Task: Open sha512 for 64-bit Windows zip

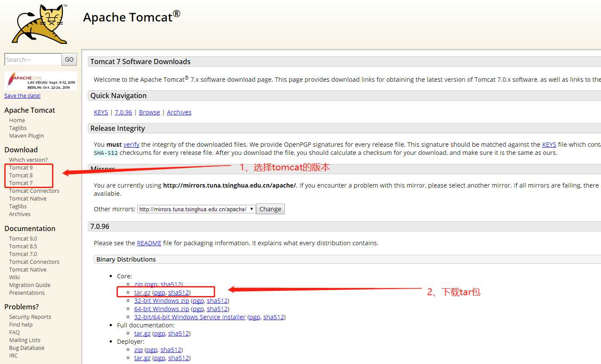Action: click(x=217, y=309)
